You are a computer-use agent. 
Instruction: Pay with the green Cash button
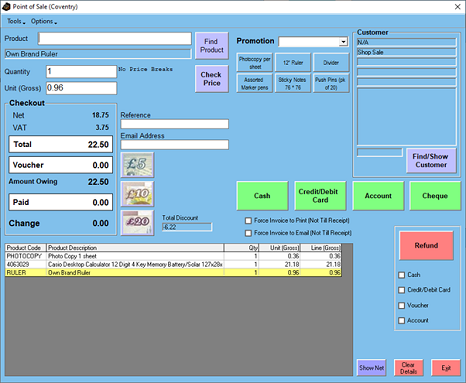262,196
